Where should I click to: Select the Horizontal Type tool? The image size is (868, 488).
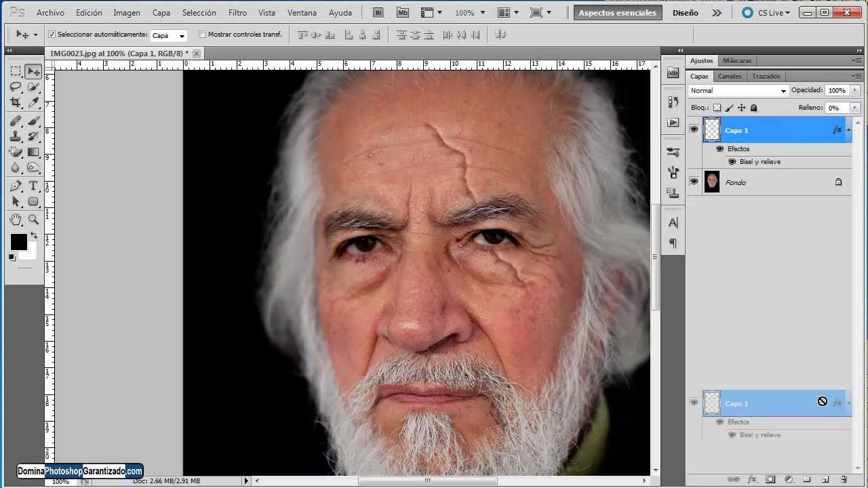click(33, 186)
